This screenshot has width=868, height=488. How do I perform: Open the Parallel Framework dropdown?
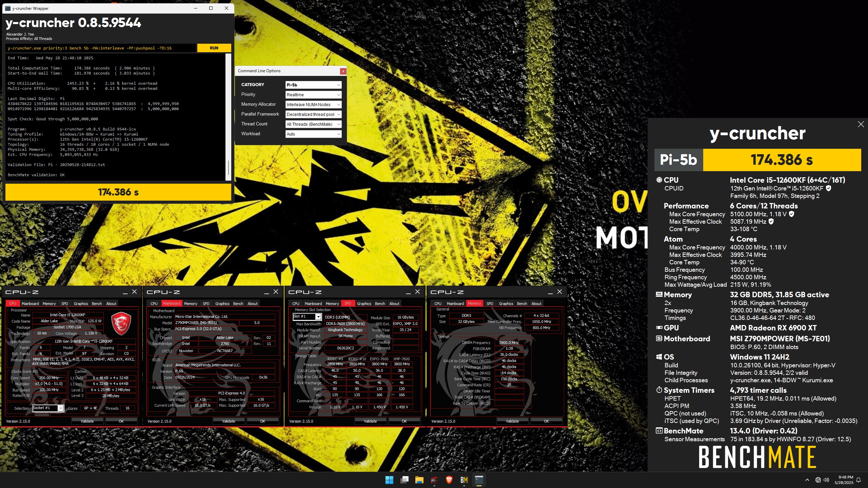(x=313, y=115)
